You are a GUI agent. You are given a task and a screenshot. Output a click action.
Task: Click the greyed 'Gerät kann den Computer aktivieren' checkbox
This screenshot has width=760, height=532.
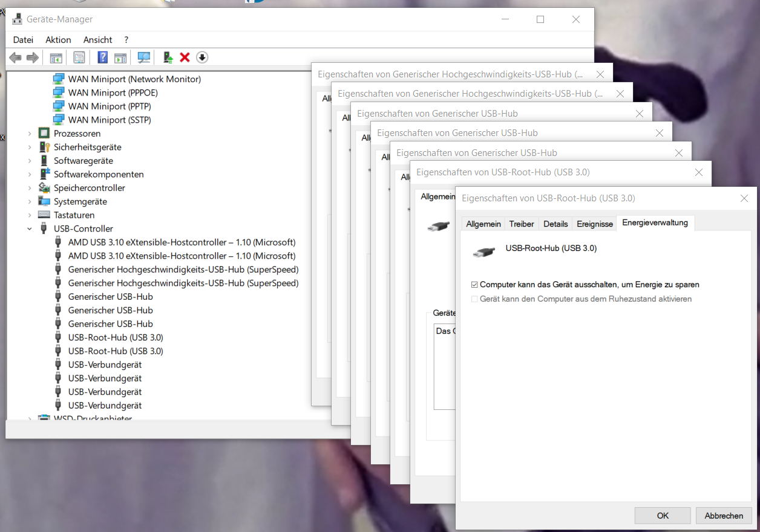pyautogui.click(x=475, y=299)
